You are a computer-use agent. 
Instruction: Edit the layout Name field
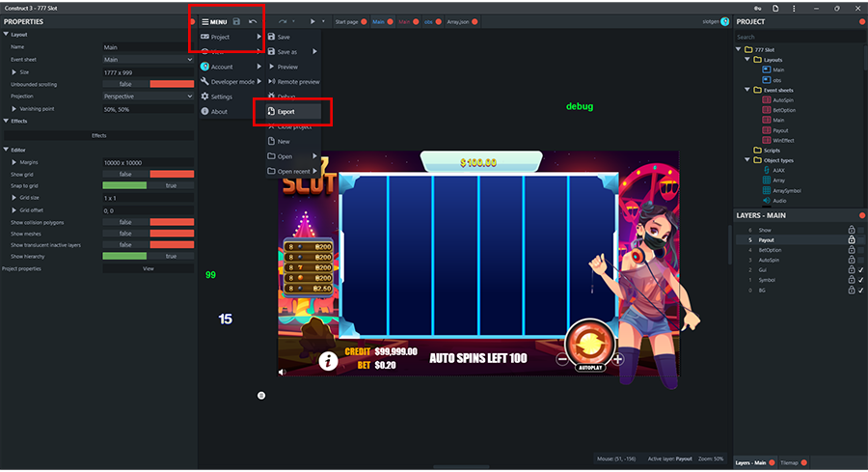pyautogui.click(x=149, y=47)
